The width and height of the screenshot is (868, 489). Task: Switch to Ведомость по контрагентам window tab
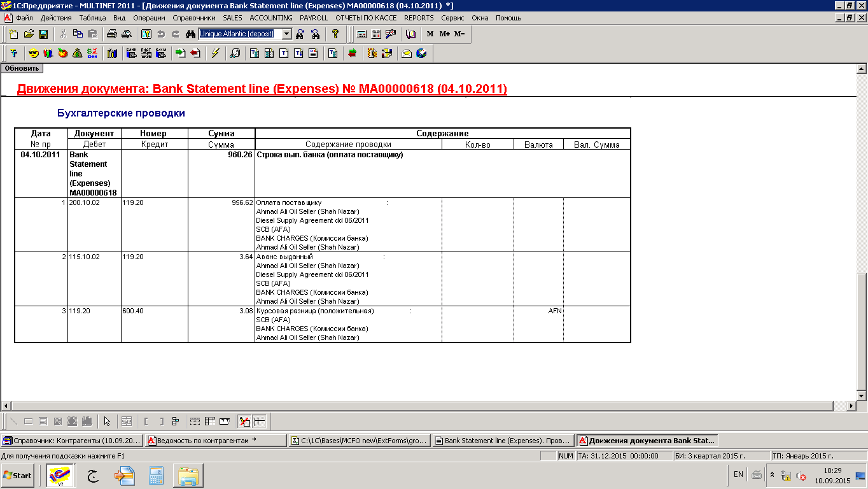[215, 440]
